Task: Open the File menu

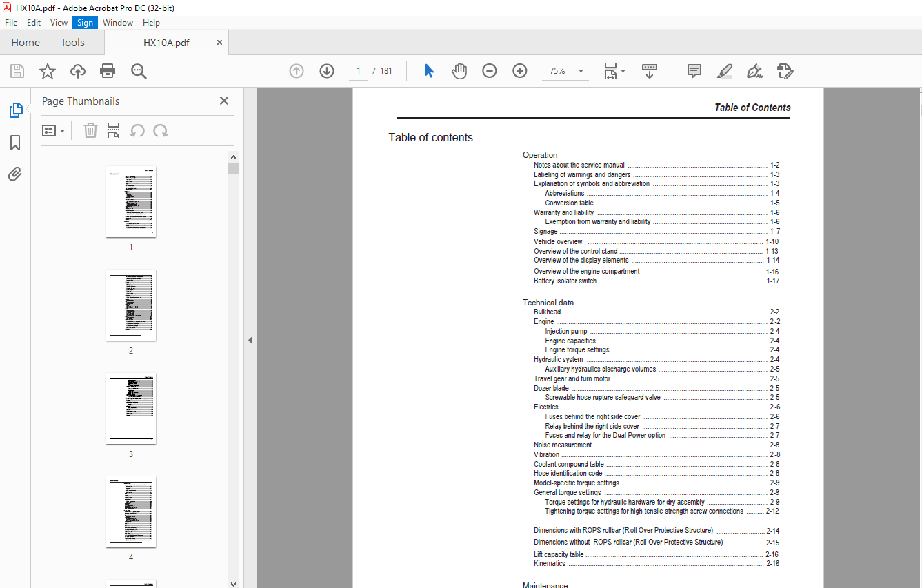Action: pos(11,23)
